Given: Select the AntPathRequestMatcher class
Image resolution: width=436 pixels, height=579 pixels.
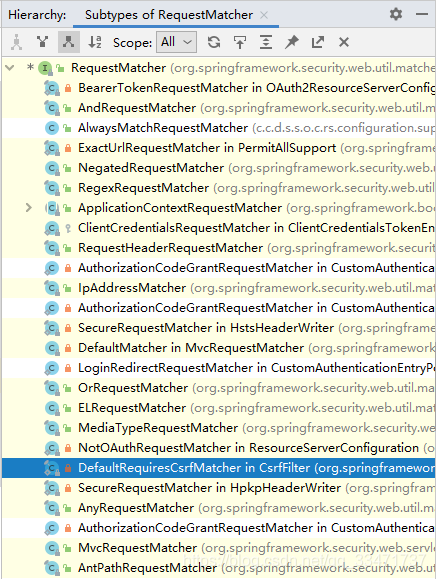Looking at the screenshot, I should (x=219, y=568).
